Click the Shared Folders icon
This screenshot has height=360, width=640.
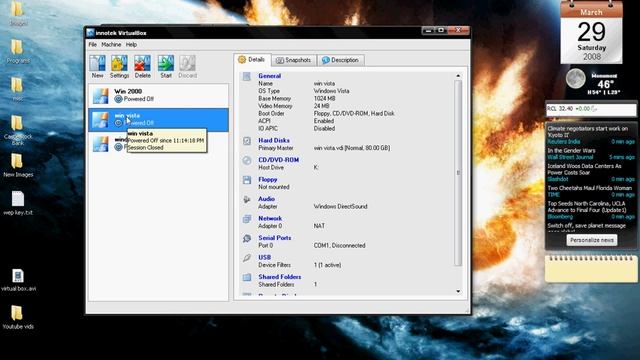(x=247, y=278)
